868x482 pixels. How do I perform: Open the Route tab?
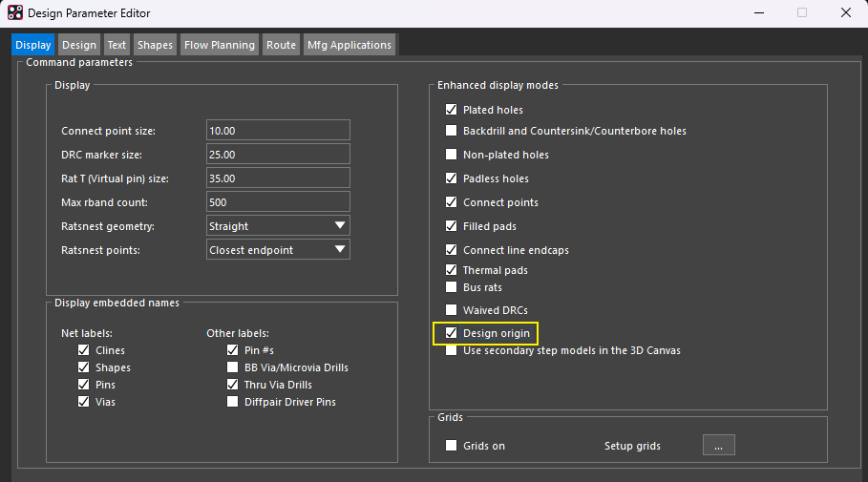tap(281, 45)
